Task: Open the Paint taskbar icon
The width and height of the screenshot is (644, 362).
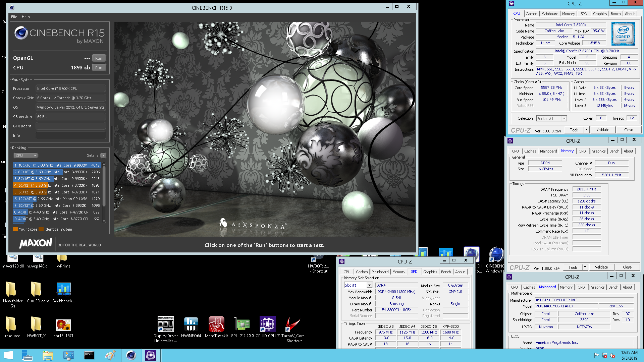Action: click(x=110, y=355)
